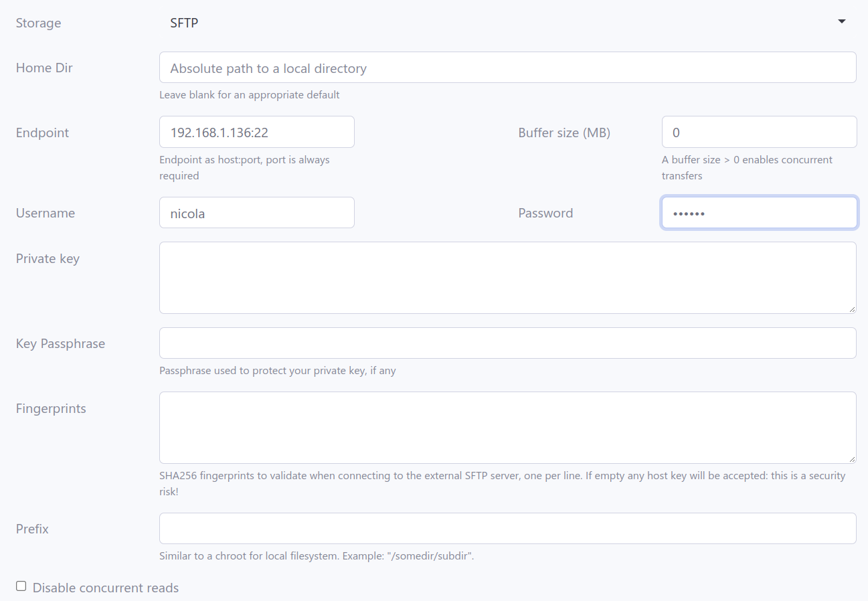
Task: Click the Private key textarea resize grip
Action: point(853,309)
